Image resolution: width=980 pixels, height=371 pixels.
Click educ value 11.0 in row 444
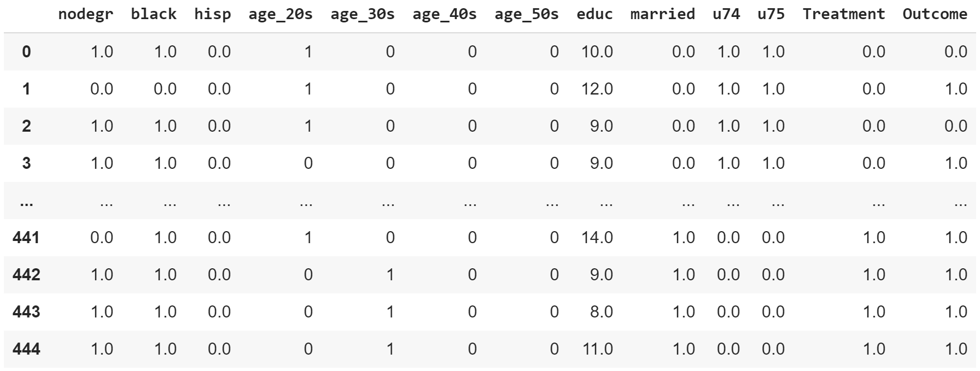coord(597,349)
